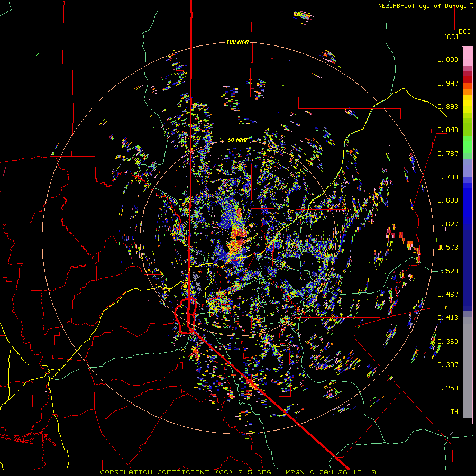This screenshot has width=476, height=476.
Task: Select the 0.947 scale label
Action: (x=448, y=83)
